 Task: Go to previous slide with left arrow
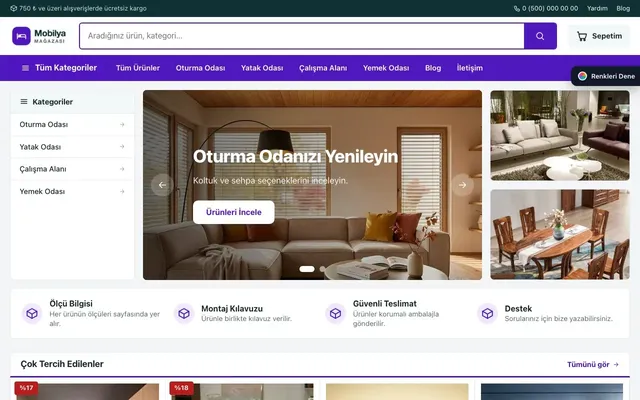[x=162, y=185]
